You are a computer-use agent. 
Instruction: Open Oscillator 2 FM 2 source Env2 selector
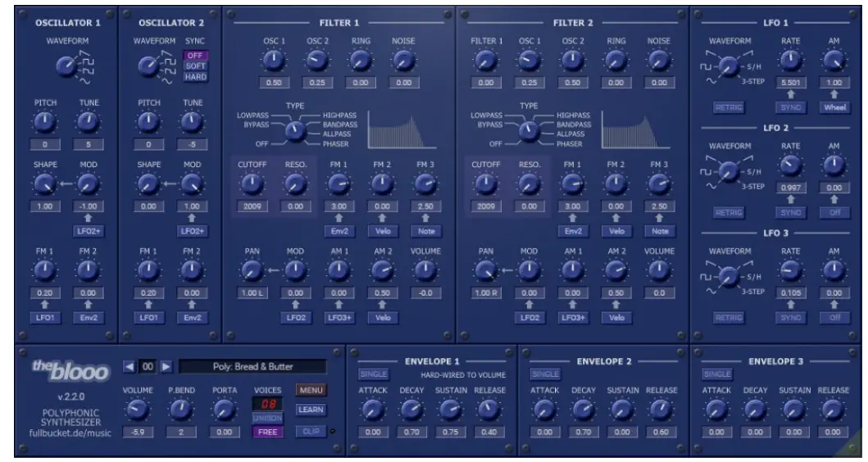point(192,318)
